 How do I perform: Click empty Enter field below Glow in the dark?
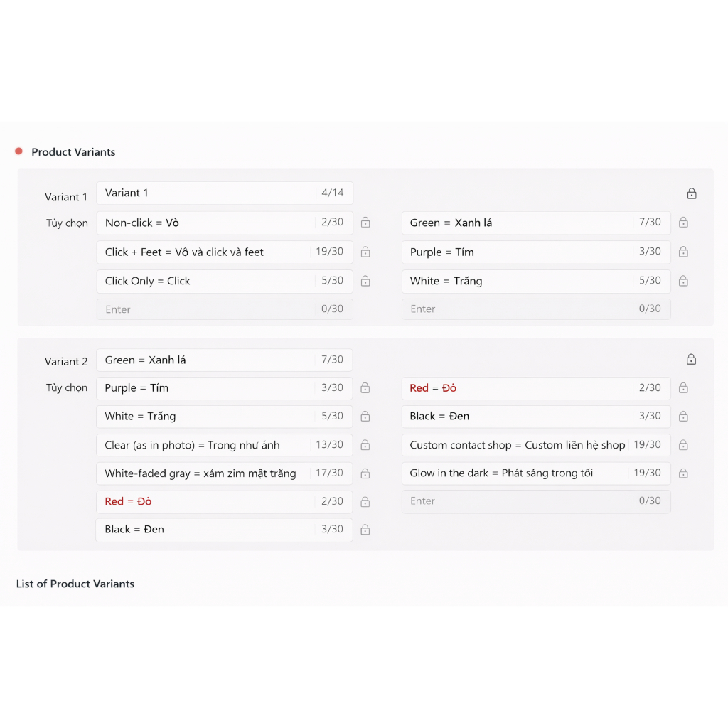536,501
